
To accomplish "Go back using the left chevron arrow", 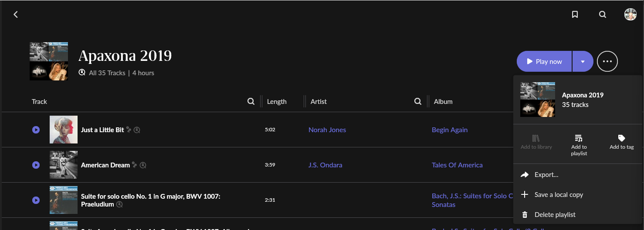I will click(16, 14).
